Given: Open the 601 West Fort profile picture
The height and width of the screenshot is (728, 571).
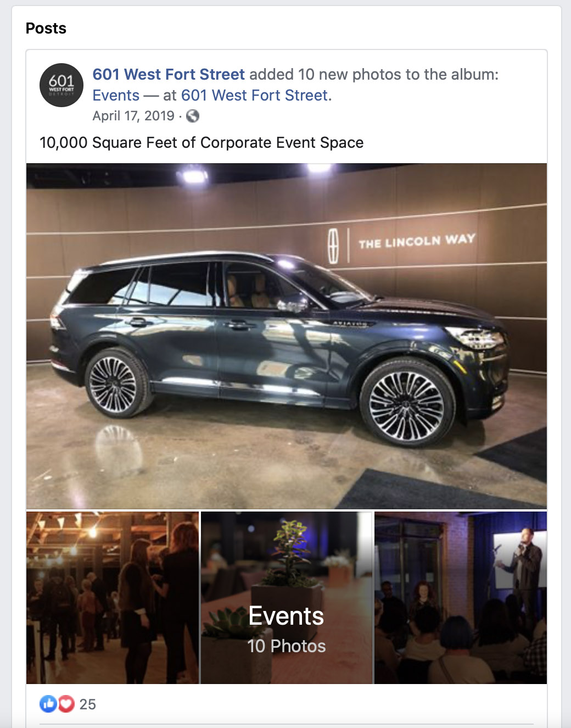Looking at the screenshot, I should tap(61, 85).
